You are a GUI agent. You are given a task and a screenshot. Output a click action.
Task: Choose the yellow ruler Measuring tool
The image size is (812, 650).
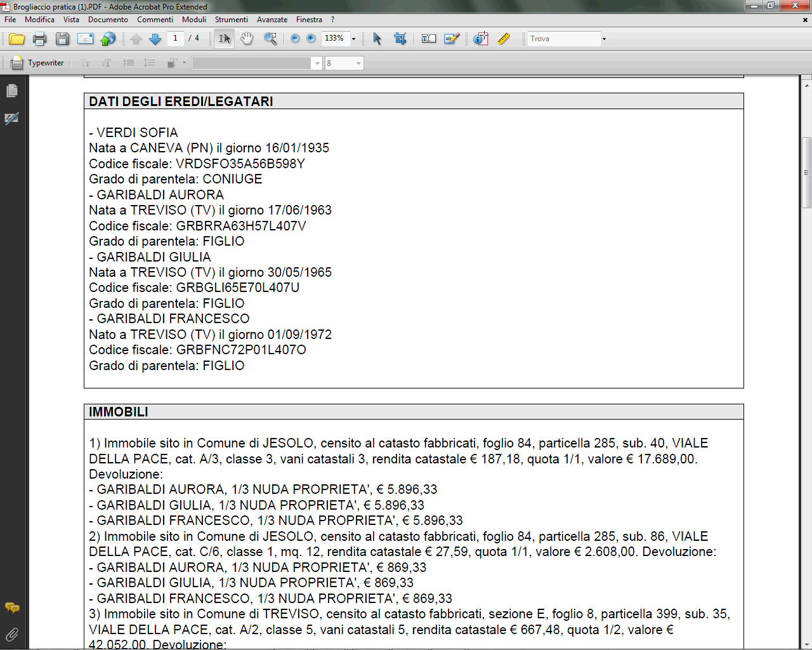[x=504, y=39]
